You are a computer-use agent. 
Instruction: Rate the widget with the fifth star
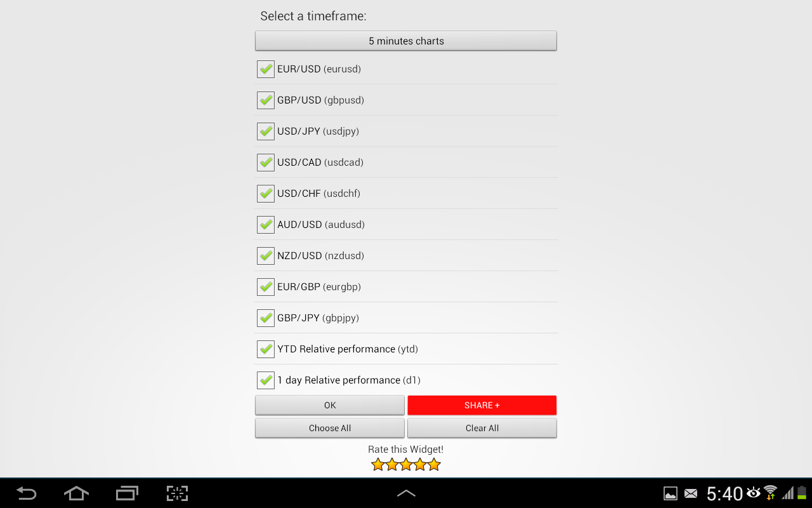pos(434,465)
